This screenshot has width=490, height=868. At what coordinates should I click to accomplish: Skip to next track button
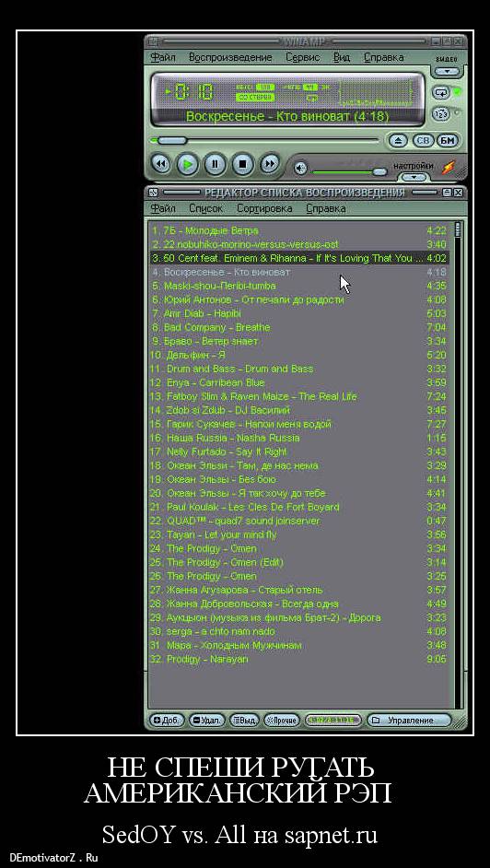(x=269, y=164)
